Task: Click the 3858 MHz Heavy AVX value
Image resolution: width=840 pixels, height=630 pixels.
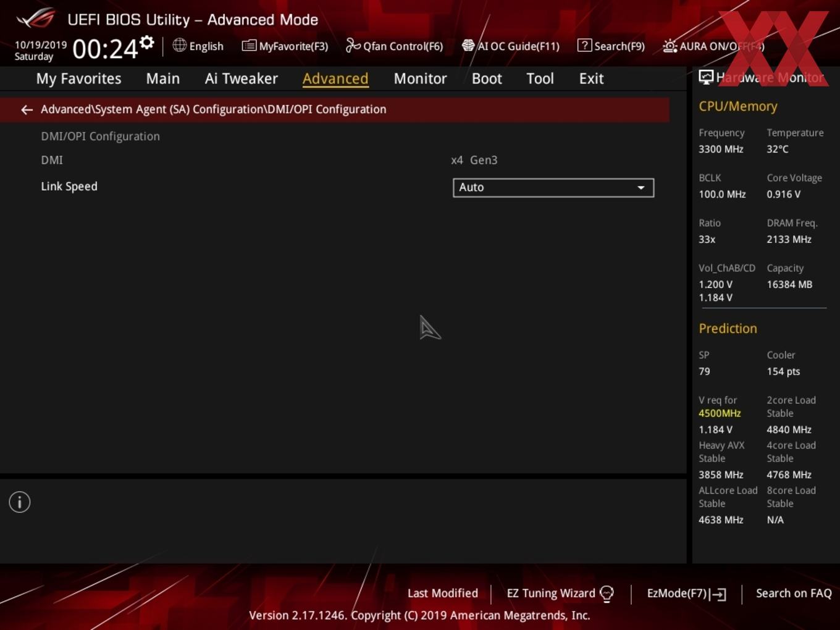Action: [x=721, y=475]
